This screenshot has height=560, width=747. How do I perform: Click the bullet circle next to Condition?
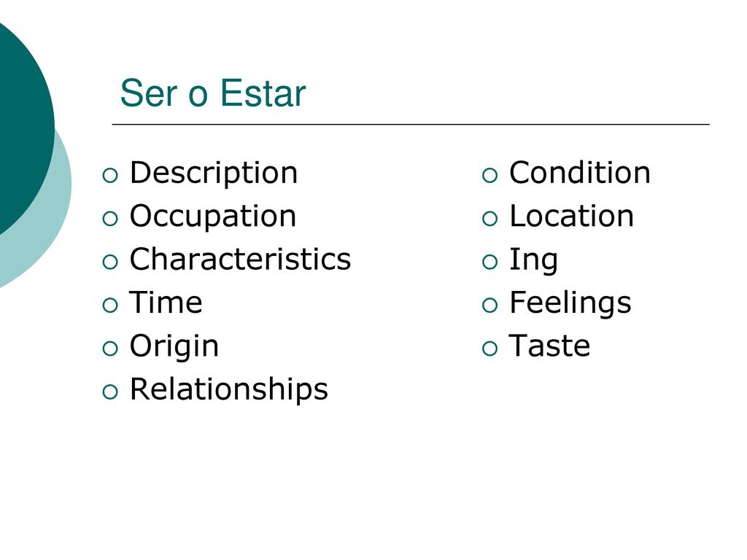click(489, 175)
